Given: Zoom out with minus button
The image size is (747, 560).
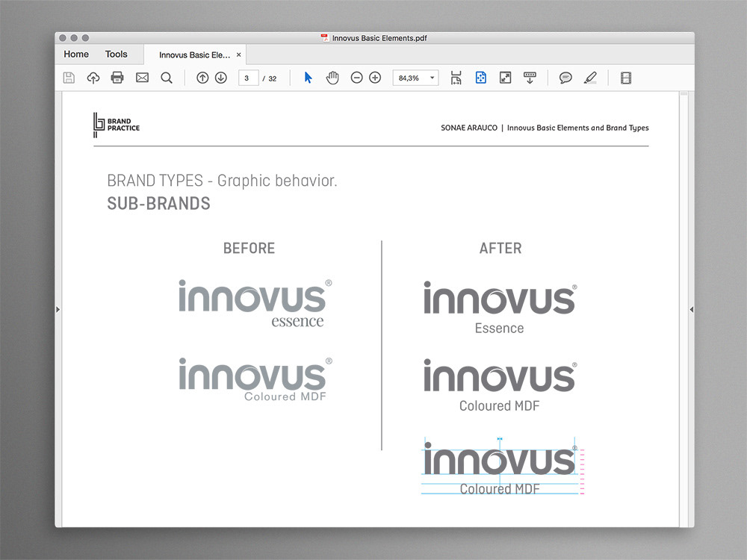Looking at the screenshot, I should pyautogui.click(x=356, y=78).
